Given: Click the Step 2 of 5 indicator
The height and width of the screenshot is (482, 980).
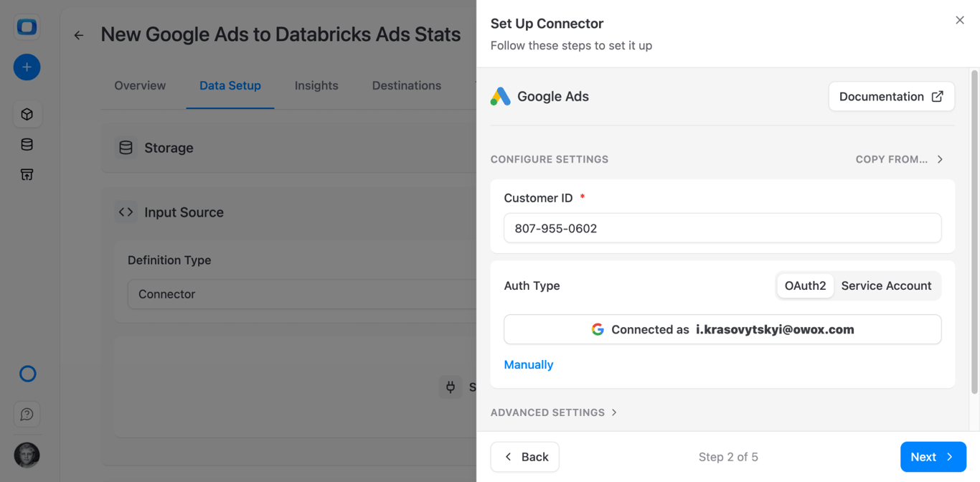Looking at the screenshot, I should pyautogui.click(x=728, y=457).
